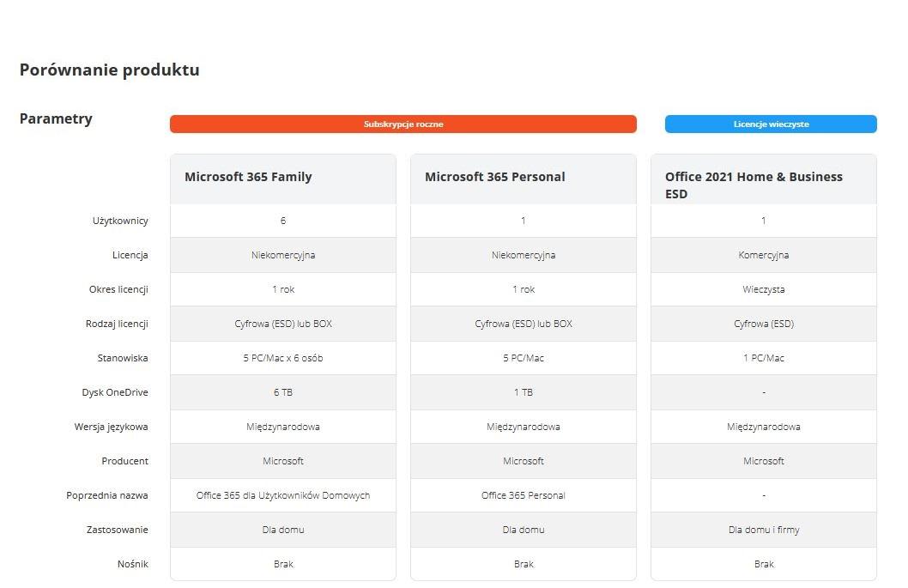Click the Parametry section heading

(56, 118)
